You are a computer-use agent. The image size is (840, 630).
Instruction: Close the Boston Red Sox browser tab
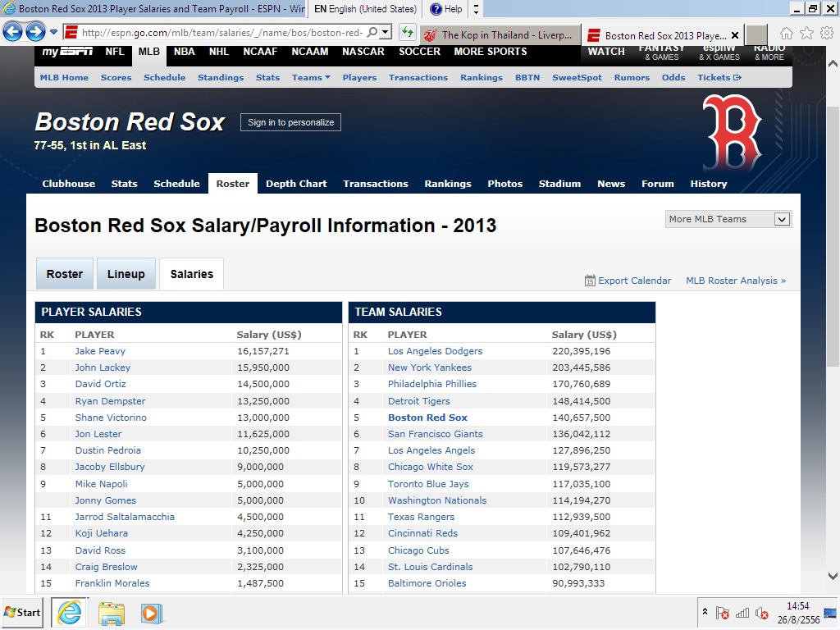pos(735,35)
